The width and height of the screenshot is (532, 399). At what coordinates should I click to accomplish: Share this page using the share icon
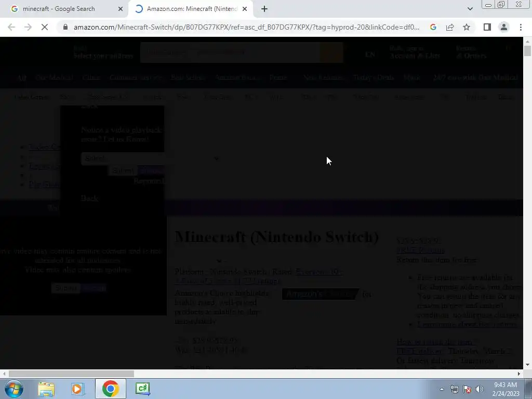click(x=450, y=27)
